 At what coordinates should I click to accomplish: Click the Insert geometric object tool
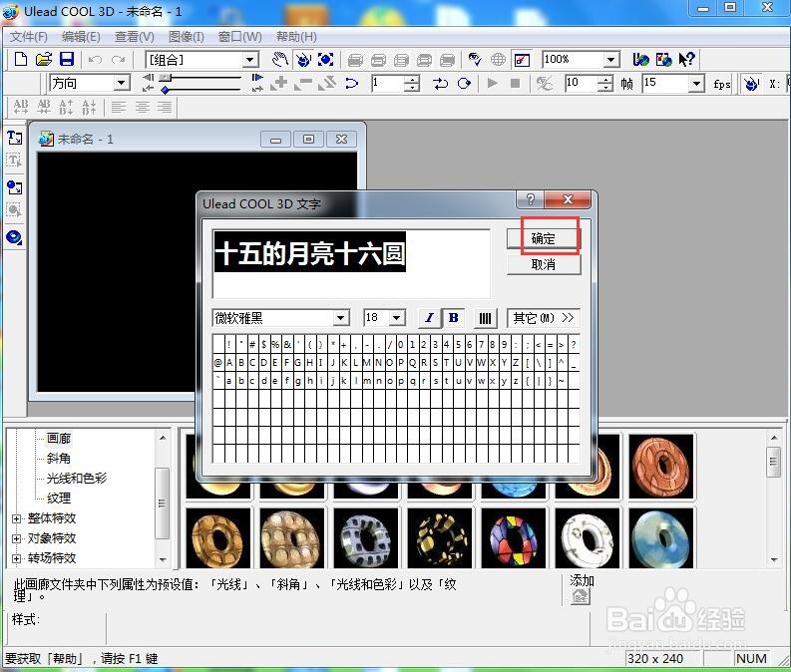14,237
